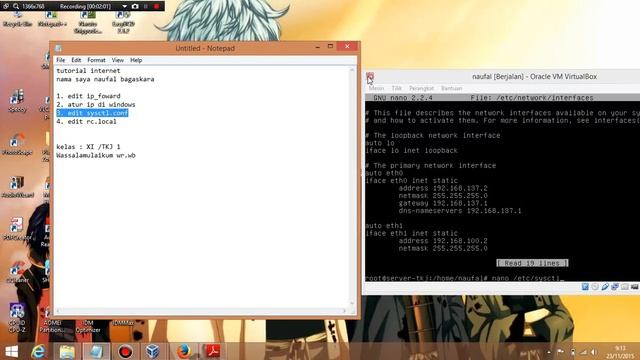Open the screen recorder taskbar icon
The image size is (640, 360).
click(125, 351)
